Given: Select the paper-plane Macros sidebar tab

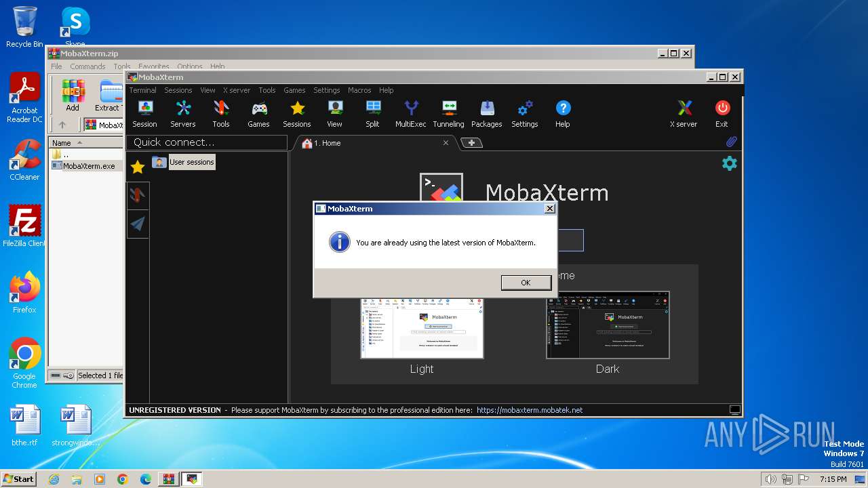Looking at the screenshot, I should point(138,224).
